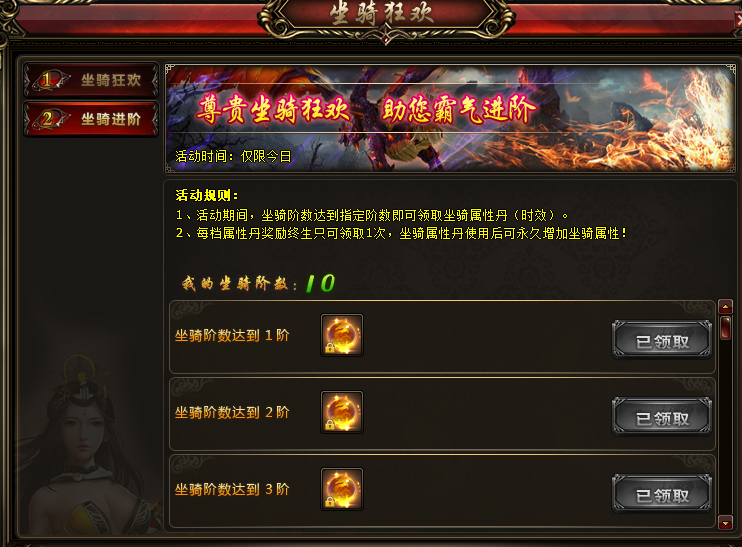Click the 已领取 button for tier 3
The width and height of the screenshot is (742, 547).
click(662, 495)
